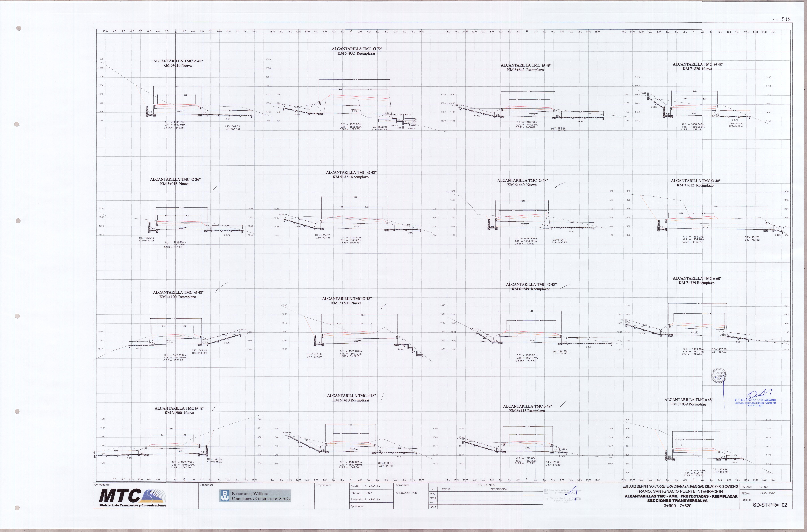Image resolution: width=807 pixels, height=532 pixels.
Task: Click 'C.E=1547.72' under KM 5+210 section
Action: click(232, 127)
